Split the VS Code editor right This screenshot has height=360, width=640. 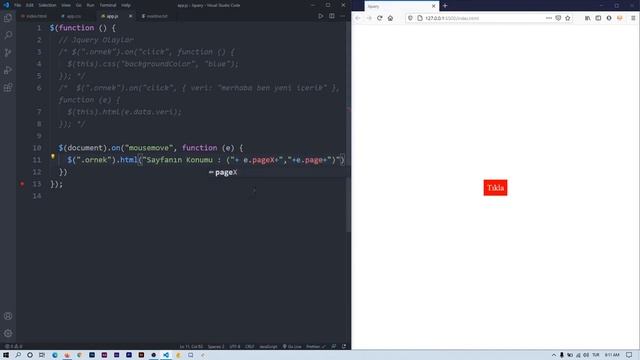(x=332, y=16)
